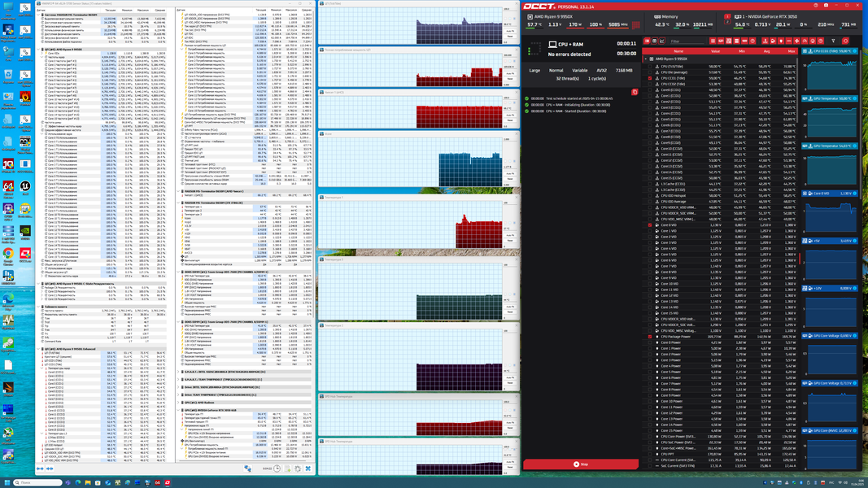Open OCCT from the taskbar

[168, 482]
